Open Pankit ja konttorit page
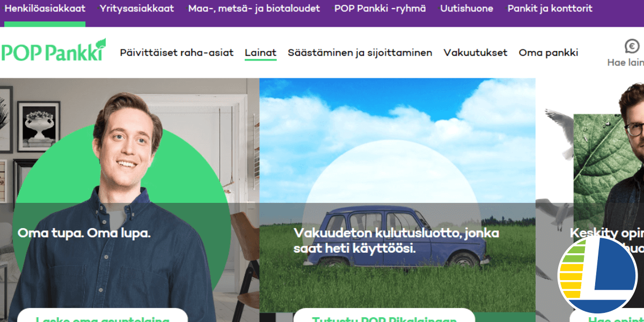 (x=550, y=9)
